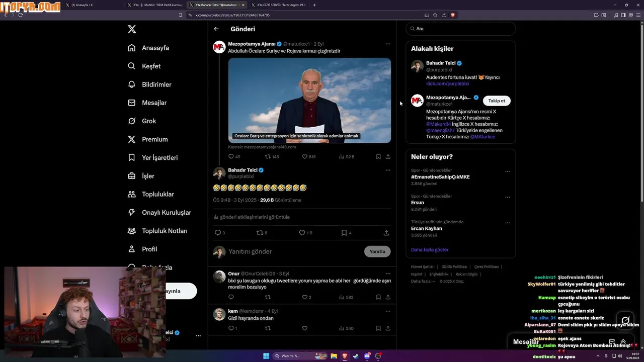Open the @maenglish7 mention link
The image size is (644, 362).
(440, 130)
